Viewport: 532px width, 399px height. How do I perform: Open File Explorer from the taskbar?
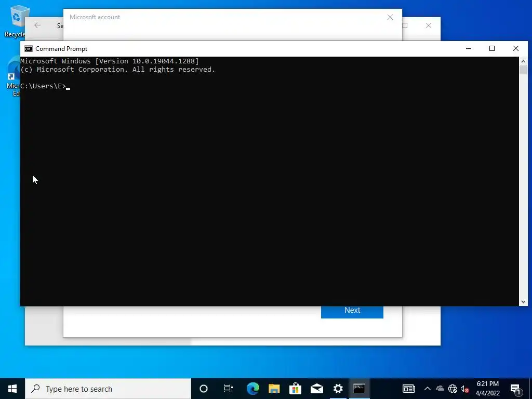(x=274, y=389)
